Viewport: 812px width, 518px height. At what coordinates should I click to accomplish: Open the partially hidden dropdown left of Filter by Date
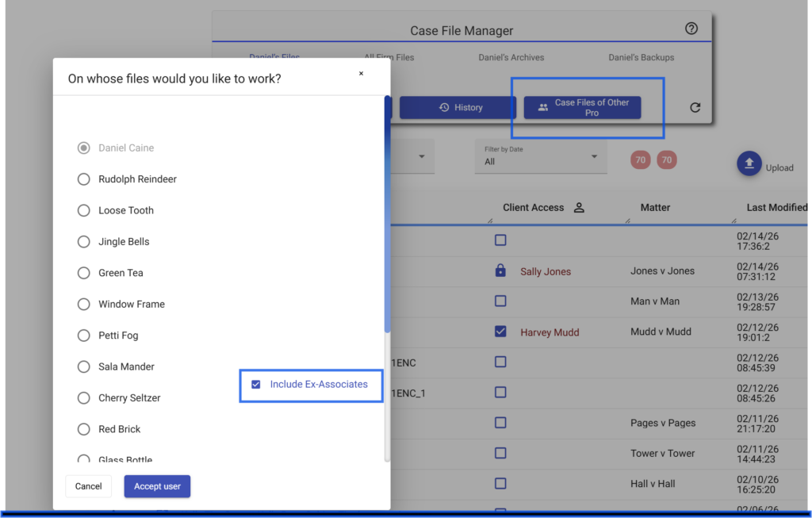pyautogui.click(x=420, y=156)
